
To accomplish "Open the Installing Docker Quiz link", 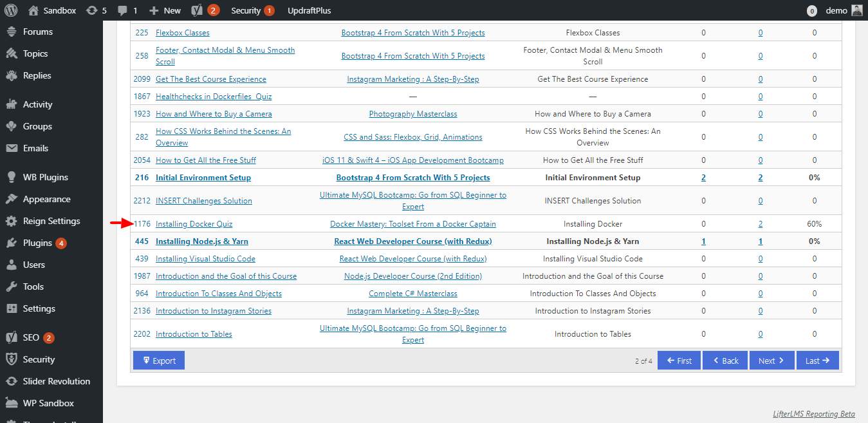I will [x=194, y=224].
